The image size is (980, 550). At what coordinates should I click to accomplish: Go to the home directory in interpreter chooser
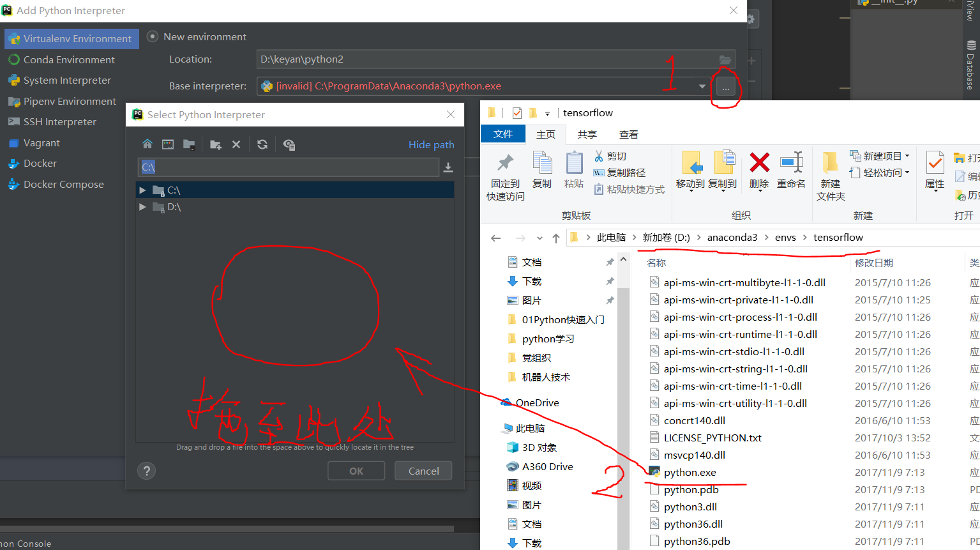pyautogui.click(x=147, y=144)
